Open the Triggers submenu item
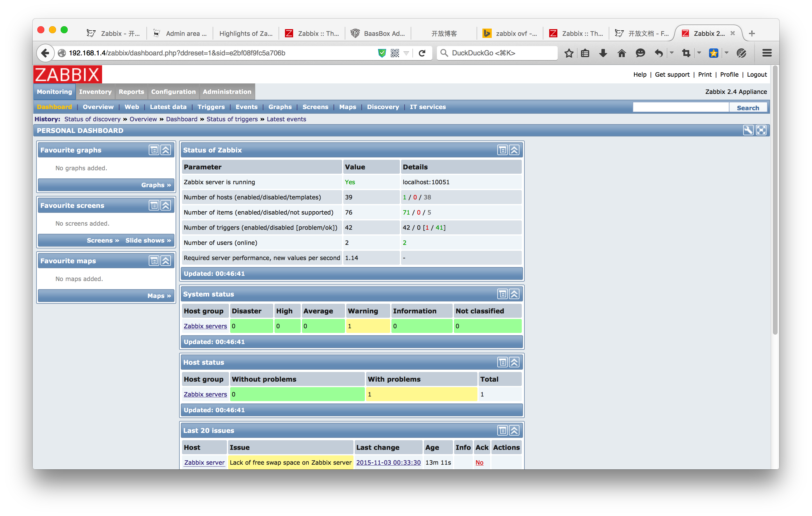 point(211,107)
